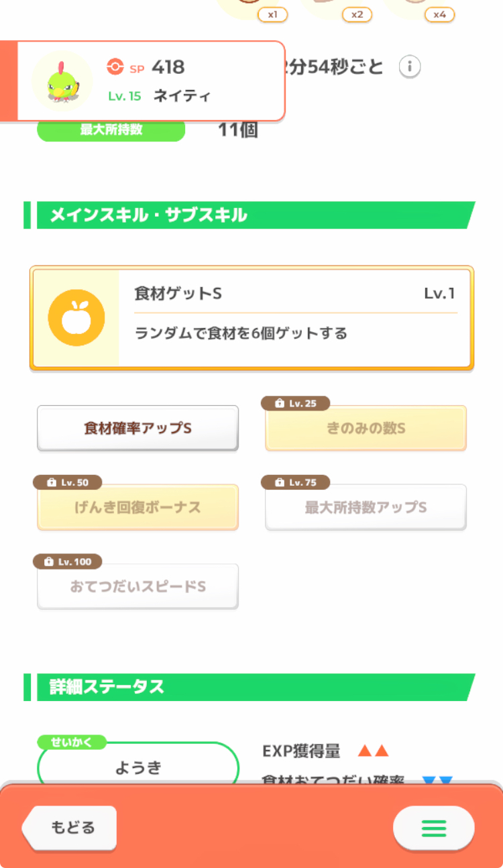
Task: Tap the lock icon on Lv.75 badge
Action: pos(279,483)
